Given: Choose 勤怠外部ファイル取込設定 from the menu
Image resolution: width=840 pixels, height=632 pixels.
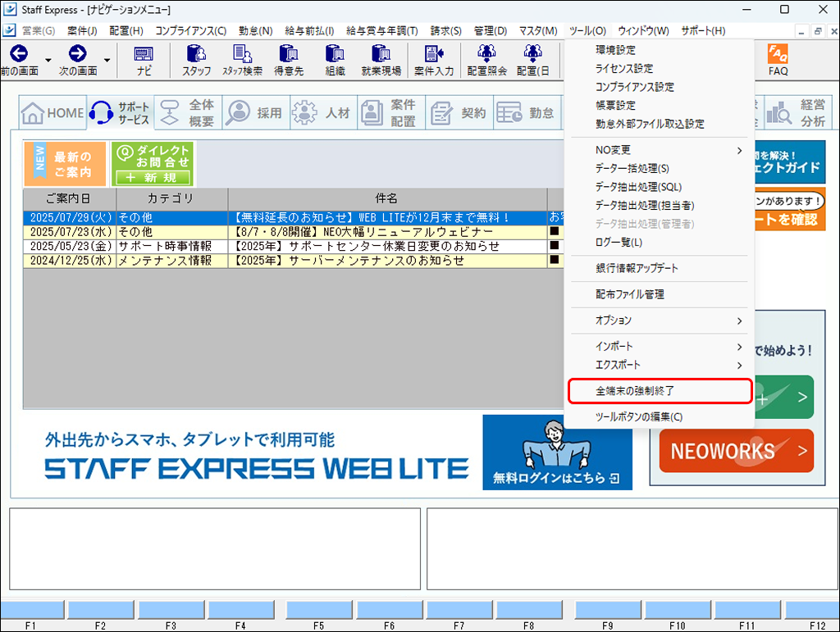Looking at the screenshot, I should 659,124.
